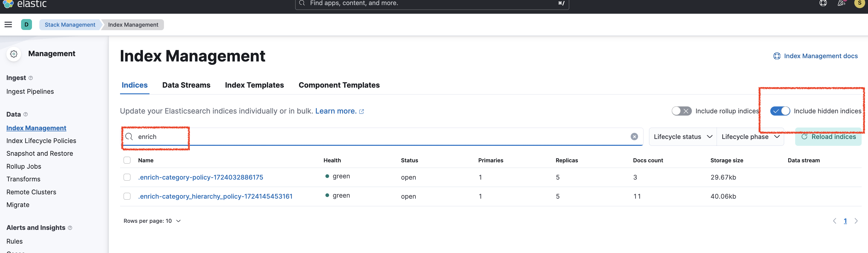Check .enrich-category_hierarchy_policy row checkbox
The image size is (868, 253).
[x=127, y=196]
